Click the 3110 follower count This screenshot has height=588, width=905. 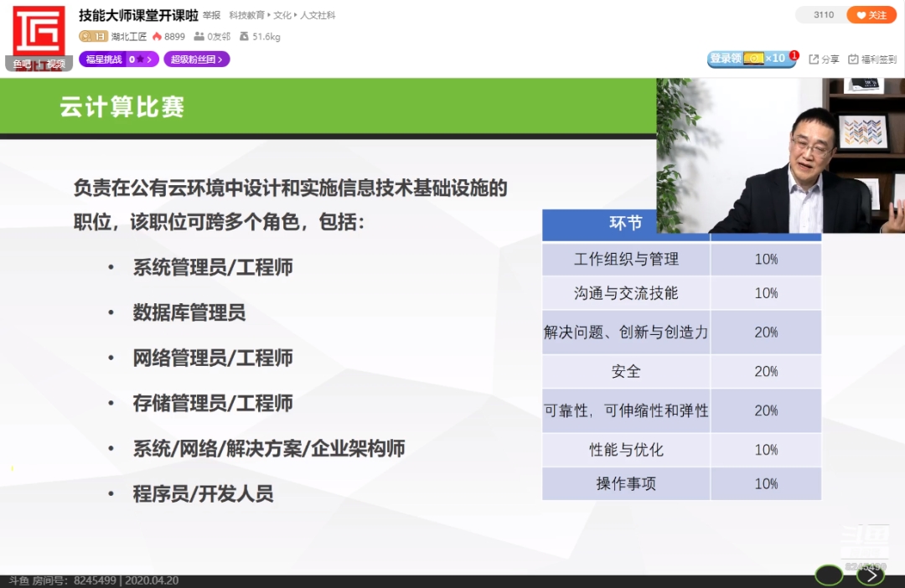823,15
